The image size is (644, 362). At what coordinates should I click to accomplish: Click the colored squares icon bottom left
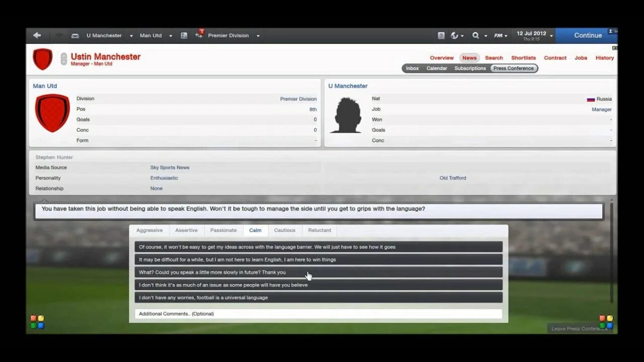(x=37, y=322)
